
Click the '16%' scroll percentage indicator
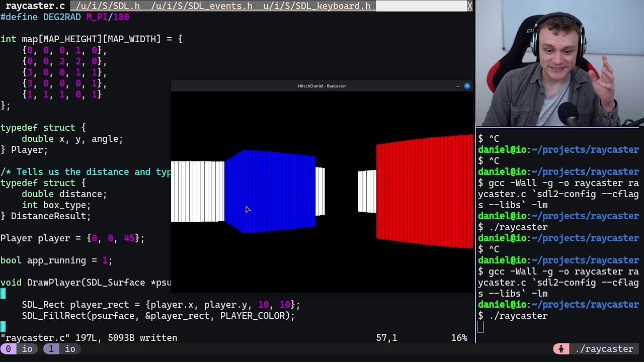(459, 338)
